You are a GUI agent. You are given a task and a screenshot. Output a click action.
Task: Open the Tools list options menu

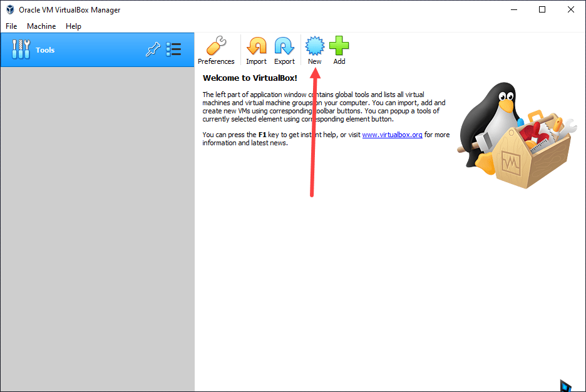tap(173, 49)
